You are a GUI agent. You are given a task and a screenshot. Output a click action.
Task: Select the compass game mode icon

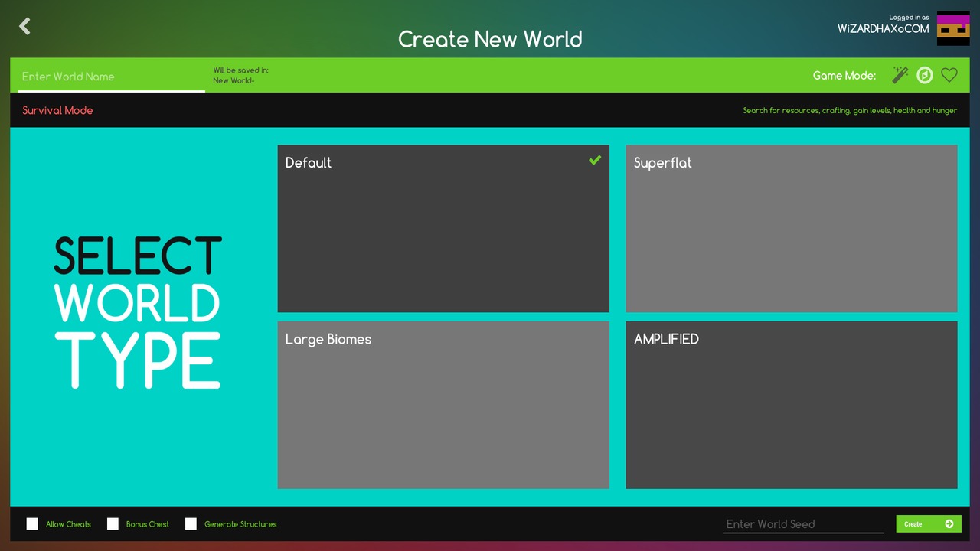(925, 75)
